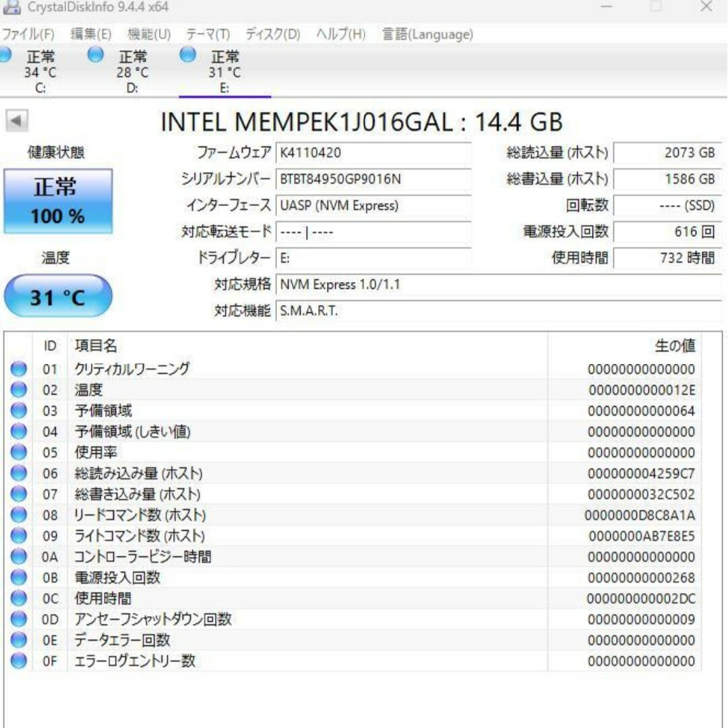The image size is (728, 728).
Task: Select raw value 000000032C502
Action: pos(642,495)
